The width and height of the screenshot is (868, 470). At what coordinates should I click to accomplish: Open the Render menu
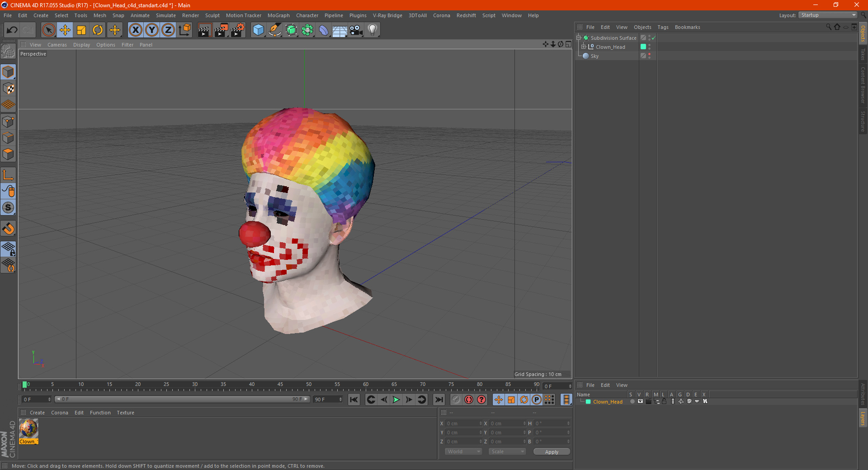[x=190, y=15]
